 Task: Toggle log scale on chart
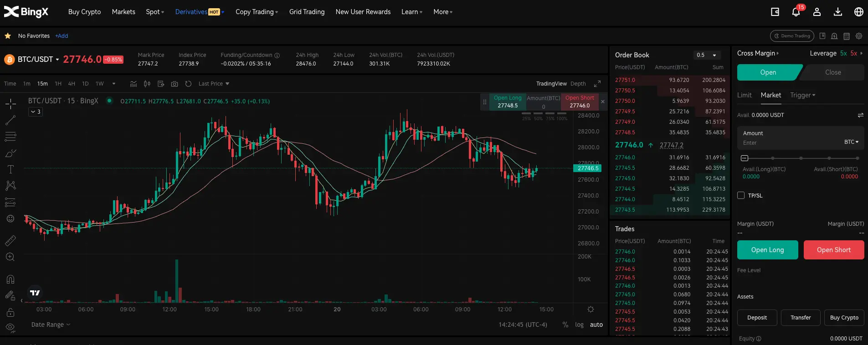coord(579,325)
